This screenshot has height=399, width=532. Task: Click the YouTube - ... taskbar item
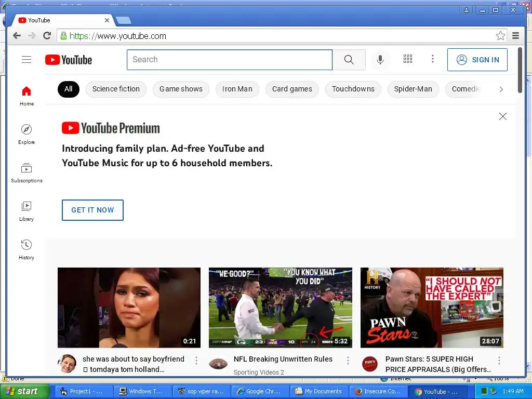[x=437, y=391]
